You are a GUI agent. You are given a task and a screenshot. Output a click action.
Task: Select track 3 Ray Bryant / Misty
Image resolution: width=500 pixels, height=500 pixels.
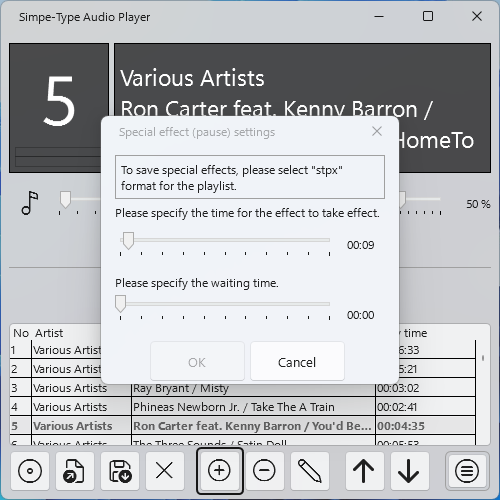pyautogui.click(x=243, y=388)
